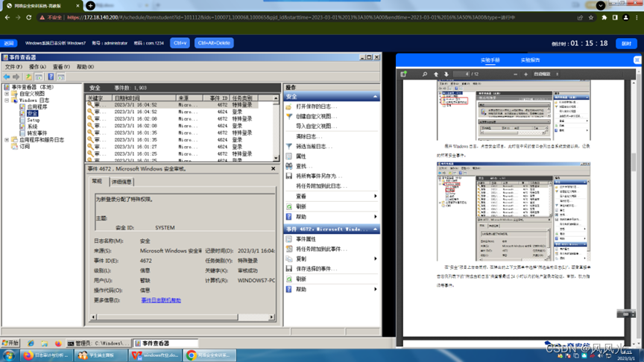Select the 订阅 tree item

[x=25, y=146]
